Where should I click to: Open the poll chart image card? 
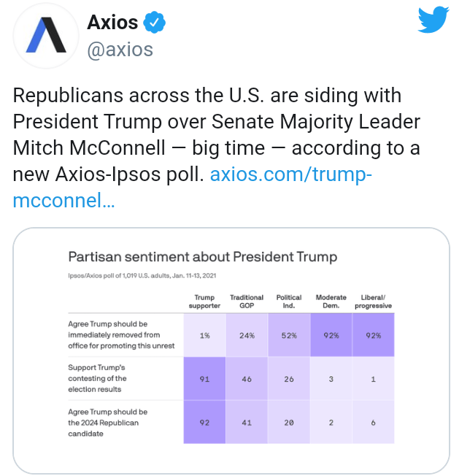231,350
